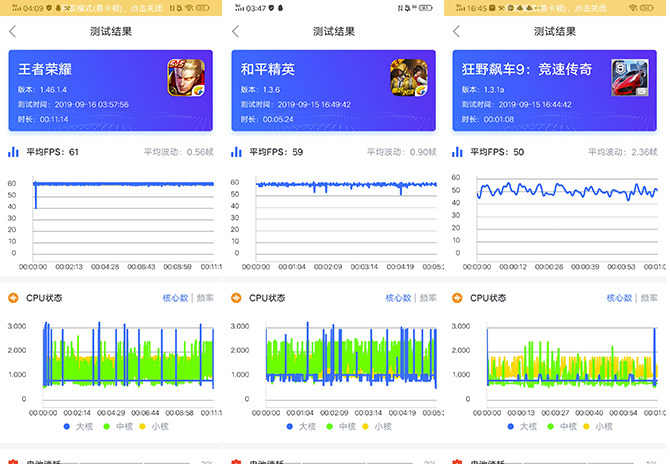Tap 测试时间 2019-09-16 03:57:56 text

73,105
